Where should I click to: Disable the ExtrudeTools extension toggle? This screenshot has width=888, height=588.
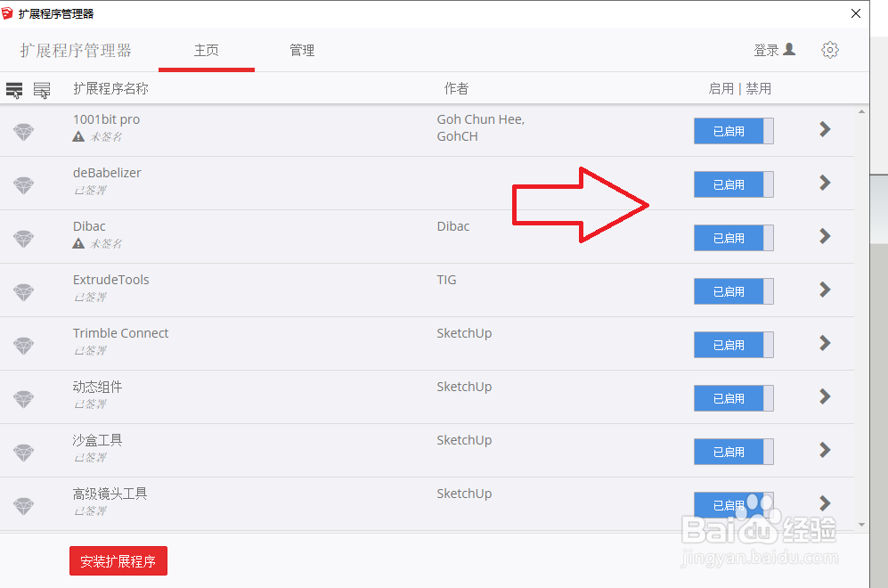733,291
